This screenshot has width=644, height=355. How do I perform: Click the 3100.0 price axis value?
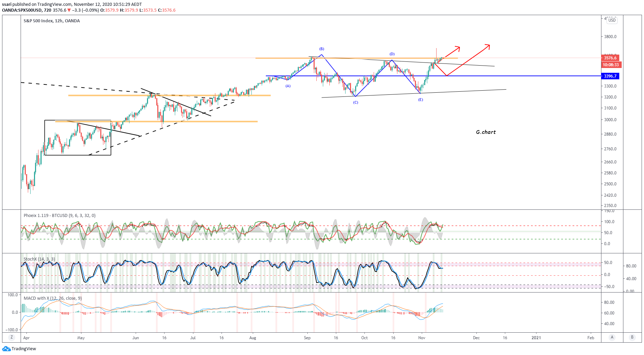(610, 108)
